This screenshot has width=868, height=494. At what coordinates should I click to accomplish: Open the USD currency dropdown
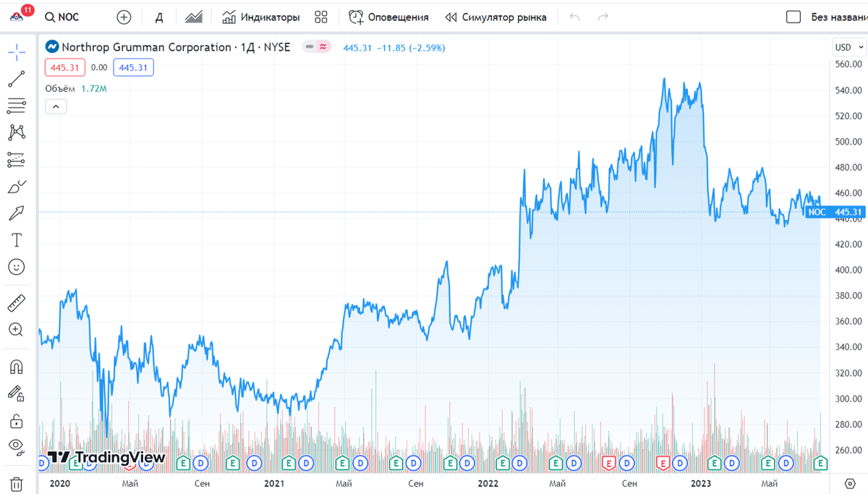coord(848,47)
